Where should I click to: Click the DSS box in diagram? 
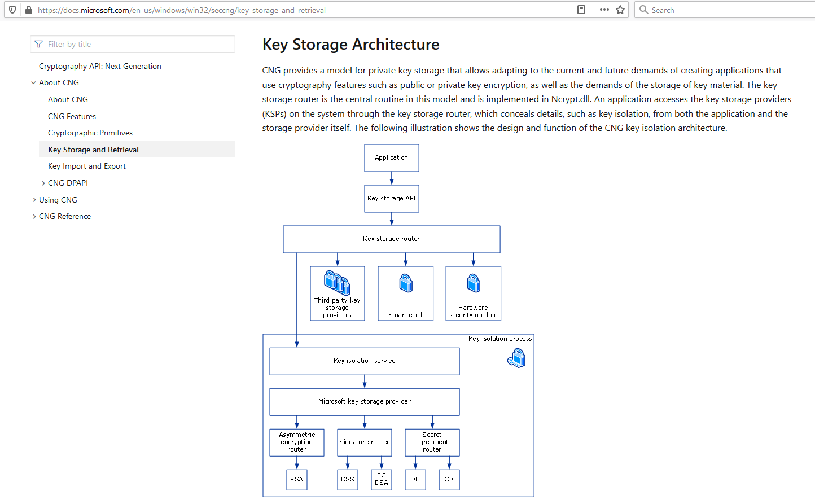pos(348,480)
